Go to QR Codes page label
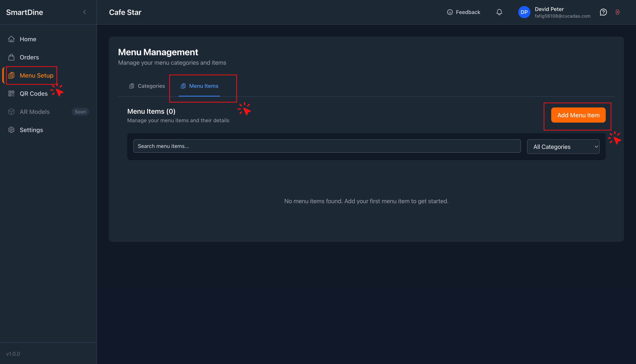636x364 pixels. [34, 93]
